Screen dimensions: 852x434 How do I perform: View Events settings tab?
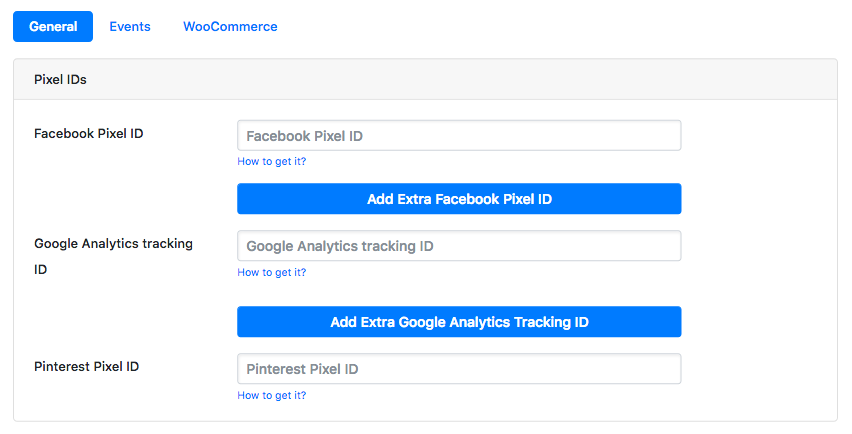click(130, 27)
